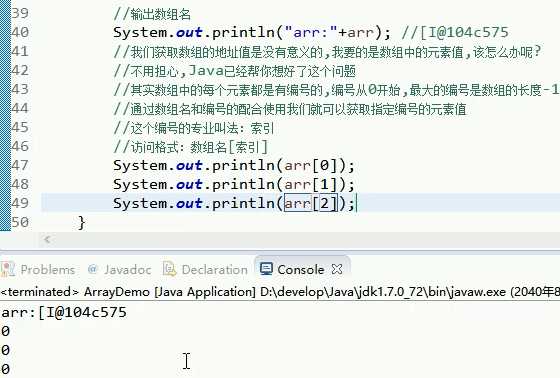
Task: Click the comment on line 39
Action: (152, 14)
